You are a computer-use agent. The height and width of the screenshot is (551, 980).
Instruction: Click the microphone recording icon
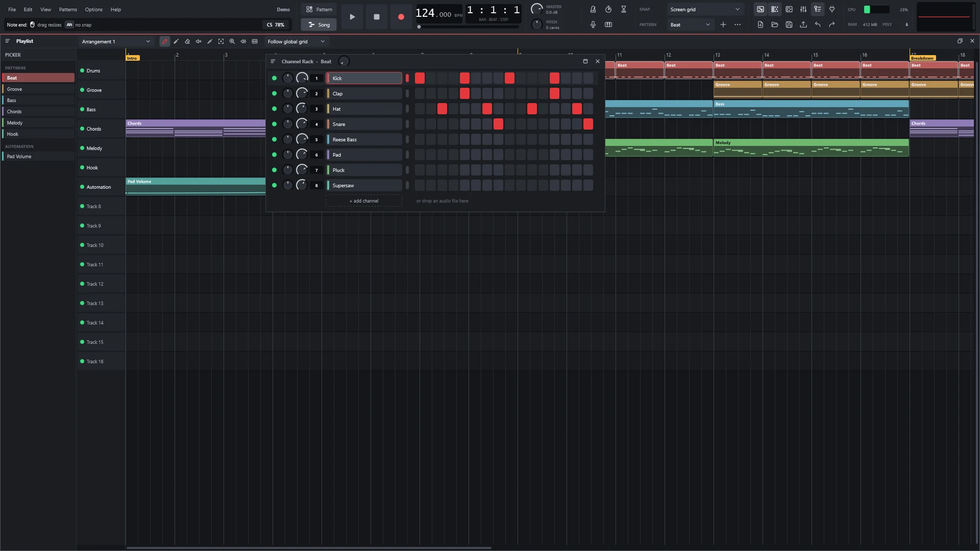pos(593,24)
